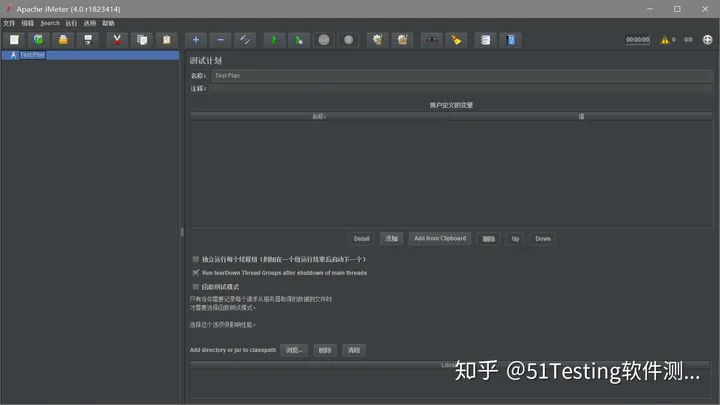The height and width of the screenshot is (405, 720).
Task: Save the test plan using the floppy disk icon
Action: point(88,40)
